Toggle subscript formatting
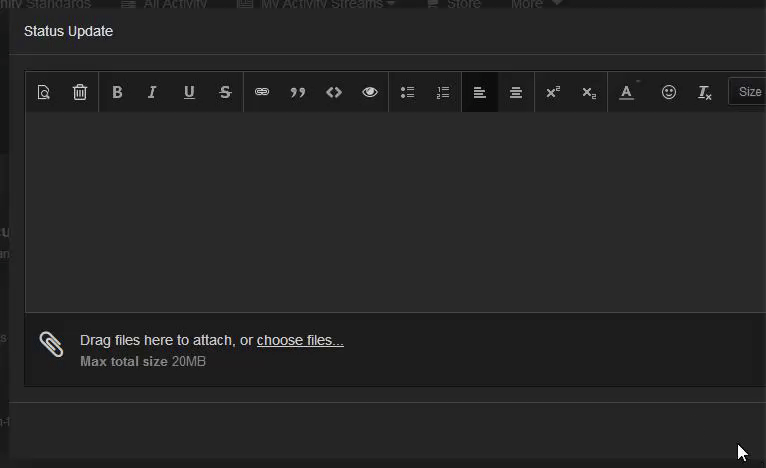This screenshot has width=766, height=468. pyautogui.click(x=589, y=92)
